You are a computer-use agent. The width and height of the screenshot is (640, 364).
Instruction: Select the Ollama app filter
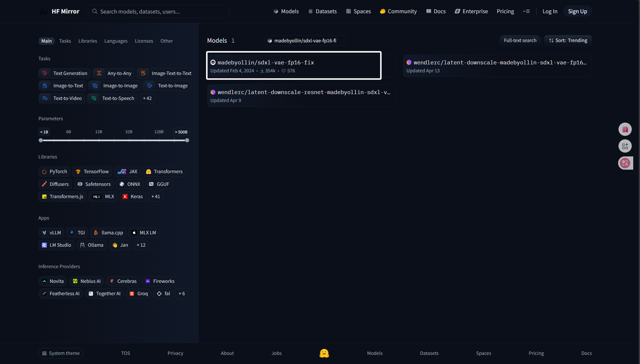point(92,245)
